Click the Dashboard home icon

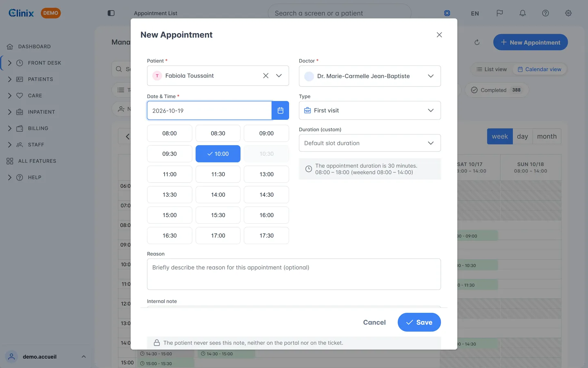[10, 47]
